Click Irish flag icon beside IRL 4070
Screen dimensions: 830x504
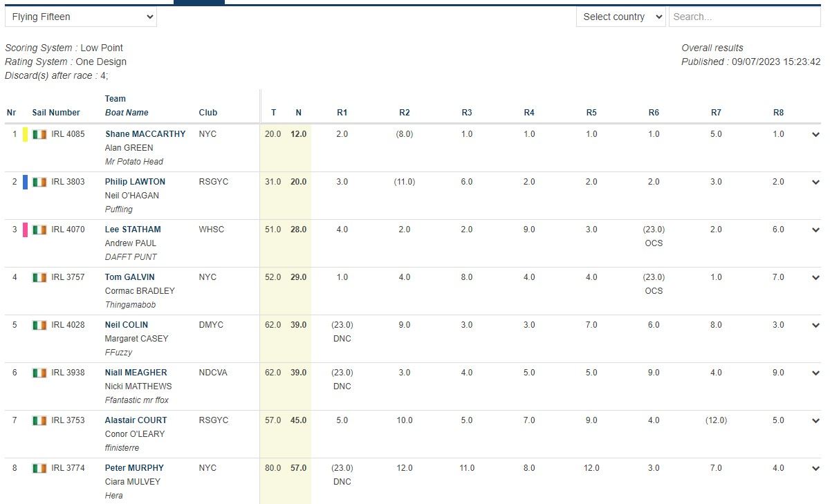(39, 230)
